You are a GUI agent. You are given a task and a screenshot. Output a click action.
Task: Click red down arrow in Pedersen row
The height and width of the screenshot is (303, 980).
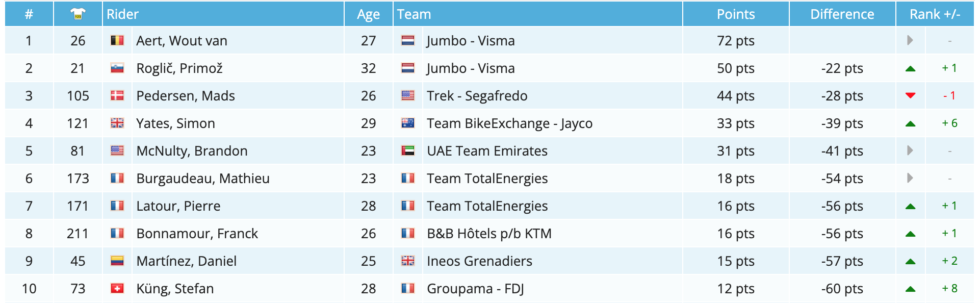910,95
